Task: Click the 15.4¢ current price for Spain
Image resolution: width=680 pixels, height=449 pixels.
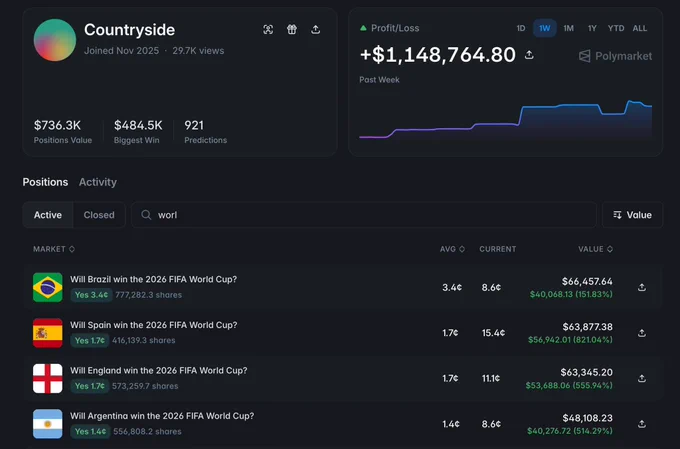Action: 494,333
